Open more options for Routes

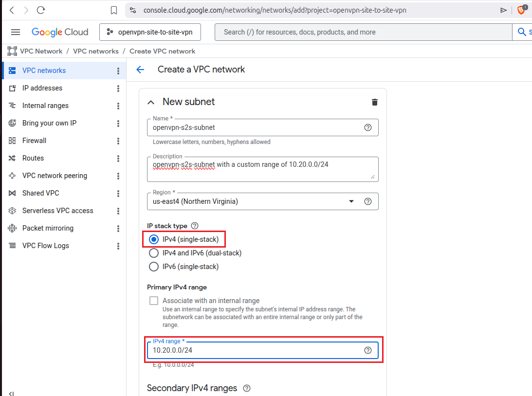118,158
